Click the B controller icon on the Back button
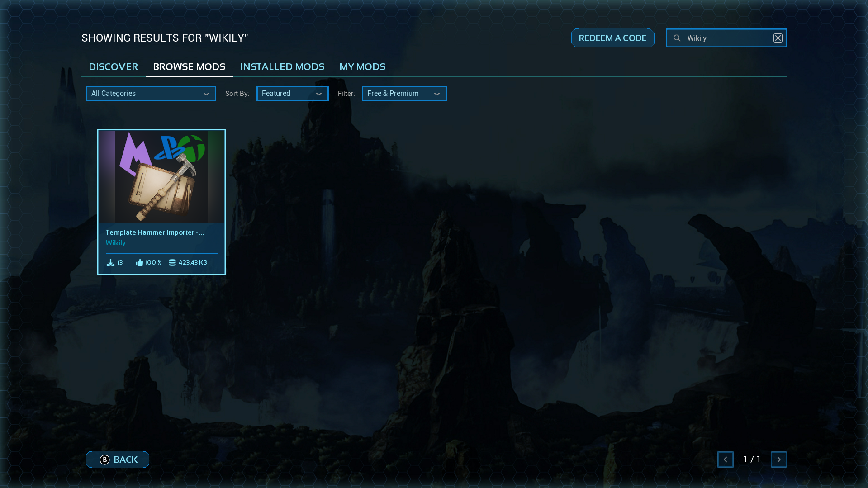Screen dimensions: 868x488 [104, 459]
